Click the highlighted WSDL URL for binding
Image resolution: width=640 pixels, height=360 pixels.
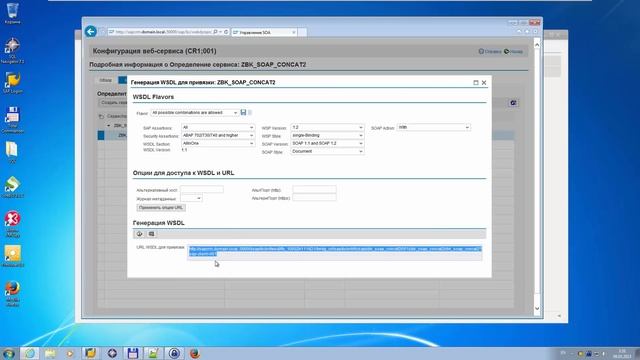point(335,251)
